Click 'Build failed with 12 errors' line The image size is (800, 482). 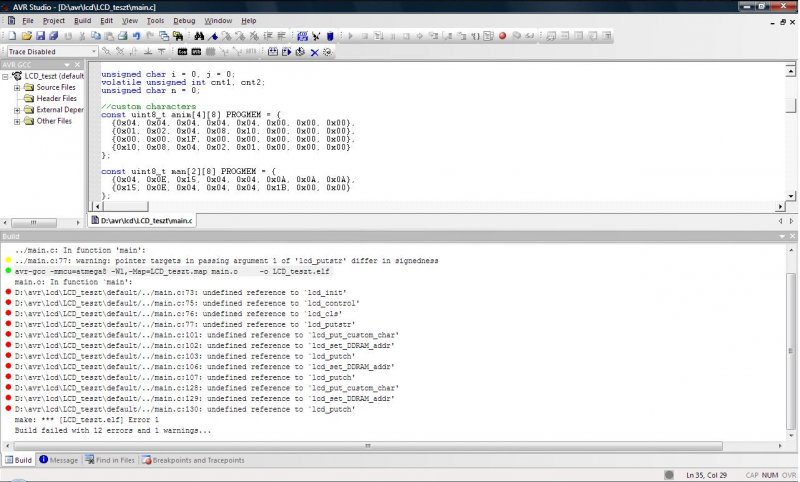(113, 430)
